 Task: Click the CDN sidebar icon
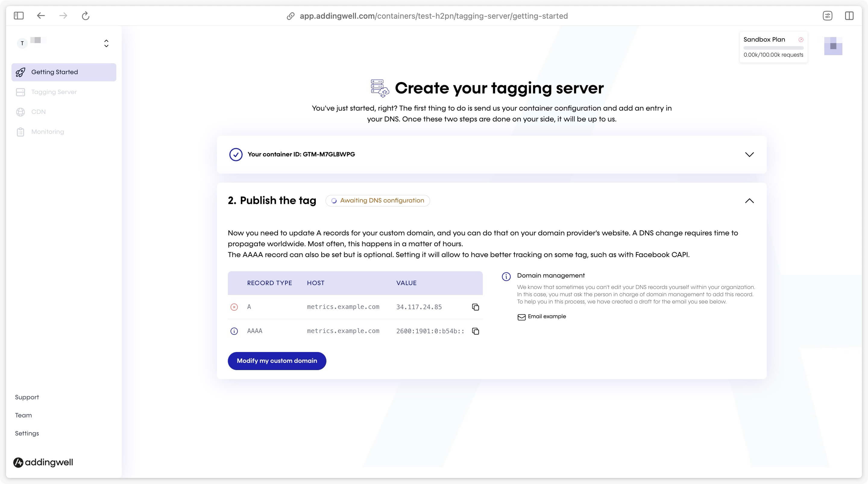pyautogui.click(x=21, y=112)
